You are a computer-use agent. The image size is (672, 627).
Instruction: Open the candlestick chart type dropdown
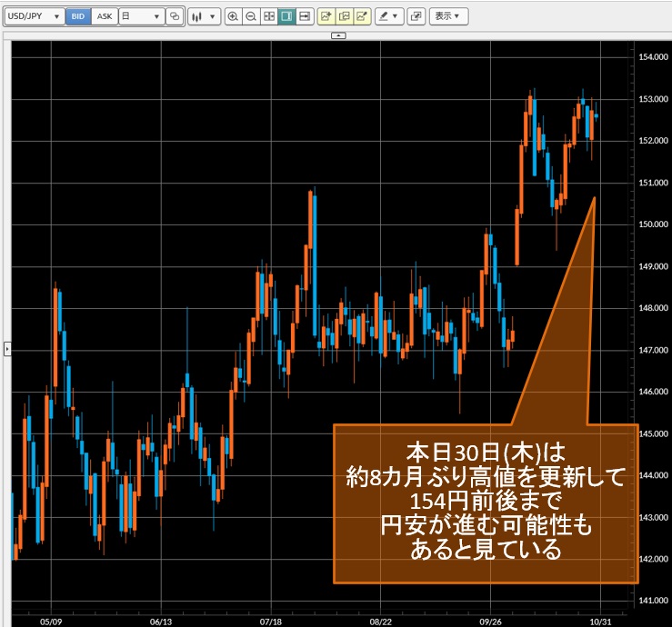[204, 16]
